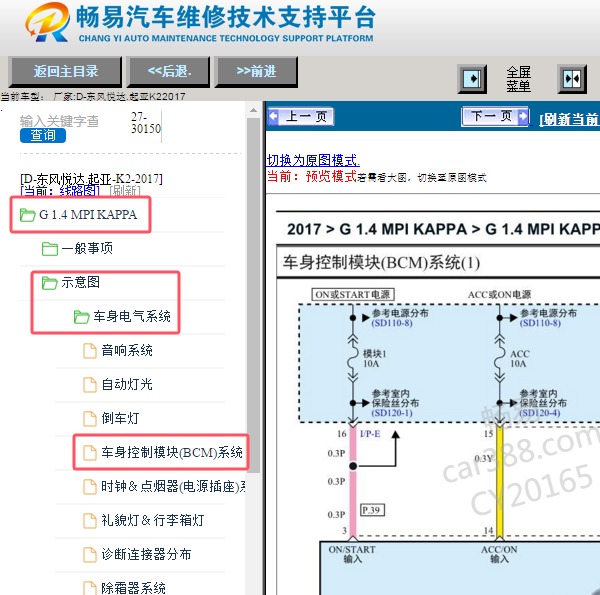Click sidebar scrollbar up arrow
600x595 pixels.
coord(253,111)
